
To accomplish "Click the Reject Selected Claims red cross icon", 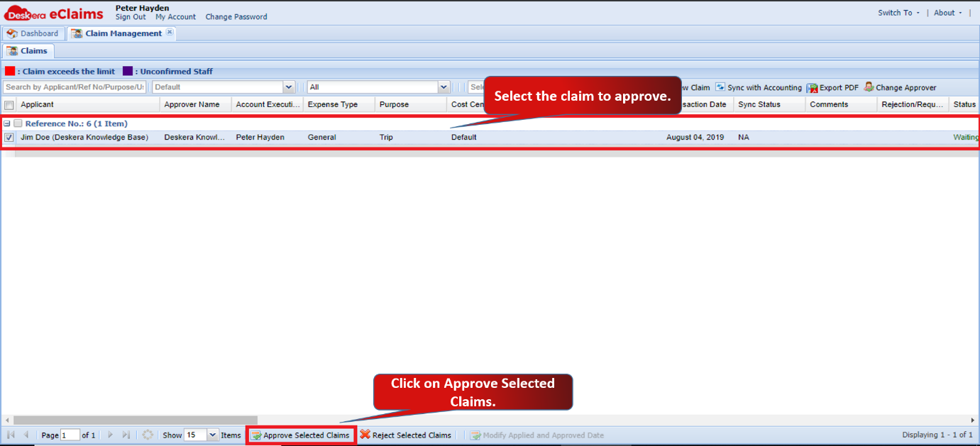I will pyautogui.click(x=365, y=435).
